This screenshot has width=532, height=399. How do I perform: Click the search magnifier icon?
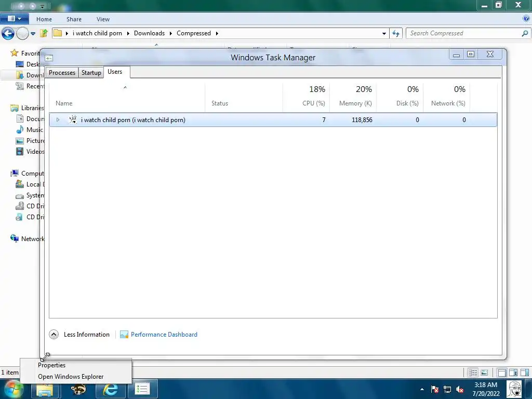[x=525, y=33]
